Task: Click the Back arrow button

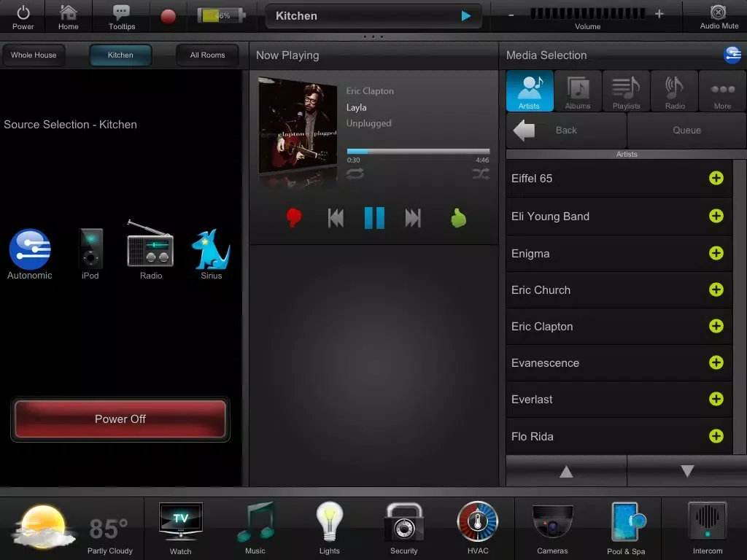Action: pyautogui.click(x=566, y=131)
